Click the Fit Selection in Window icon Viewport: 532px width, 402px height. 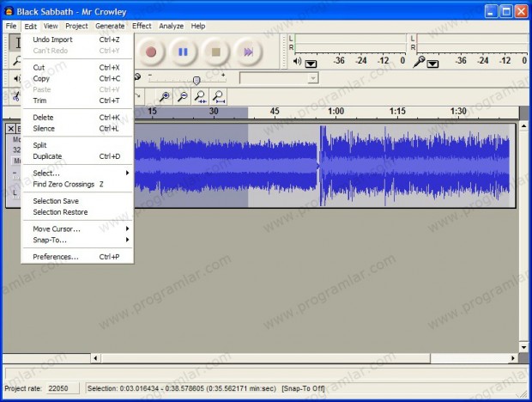click(x=201, y=97)
